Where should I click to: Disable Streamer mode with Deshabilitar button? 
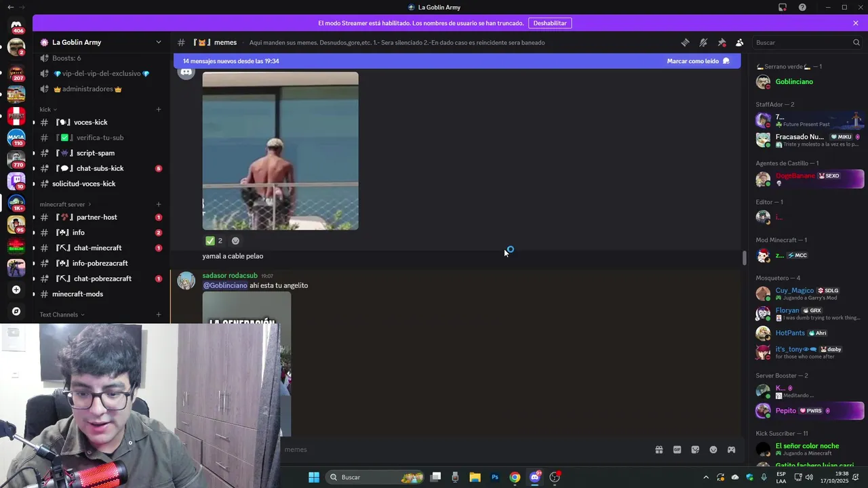point(550,23)
